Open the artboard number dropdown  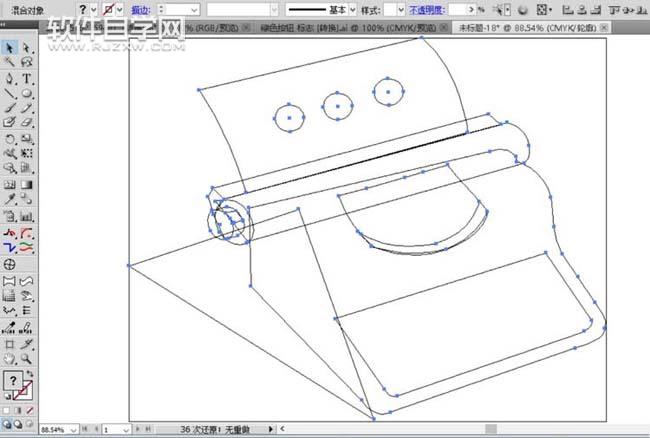tap(126, 430)
